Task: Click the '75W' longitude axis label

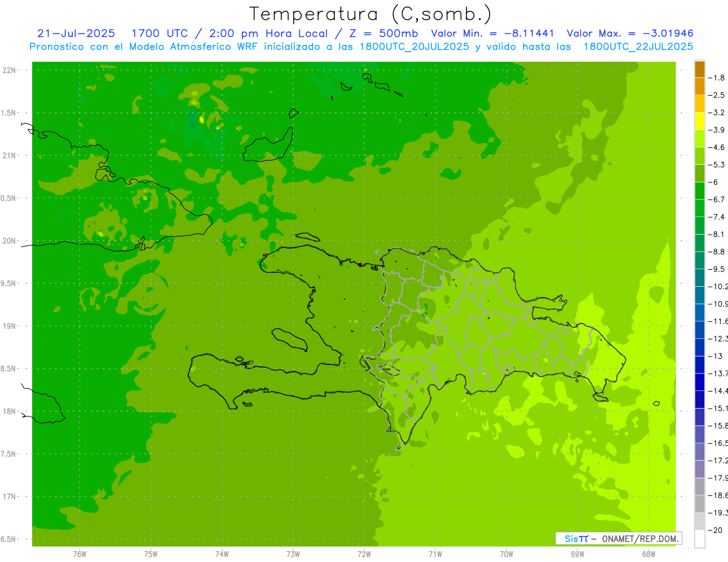Action: click(151, 555)
